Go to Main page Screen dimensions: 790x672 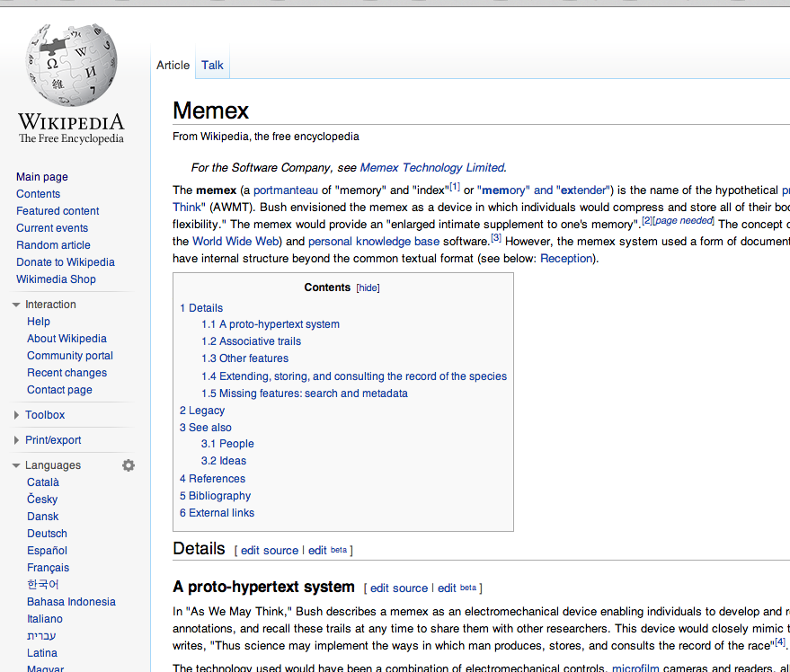(42, 177)
